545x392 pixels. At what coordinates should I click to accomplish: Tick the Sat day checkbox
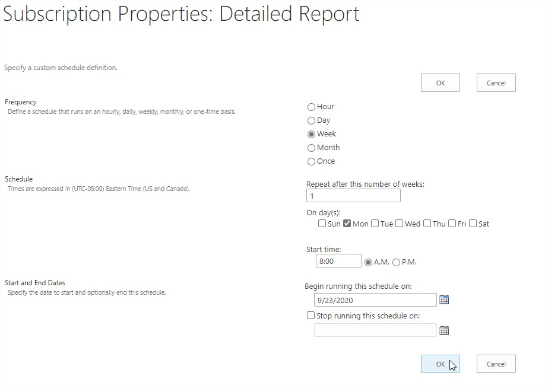point(473,223)
